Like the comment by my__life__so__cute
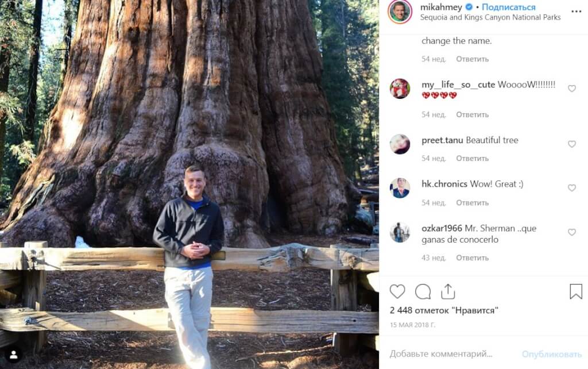This screenshot has height=369, width=588. [571, 89]
